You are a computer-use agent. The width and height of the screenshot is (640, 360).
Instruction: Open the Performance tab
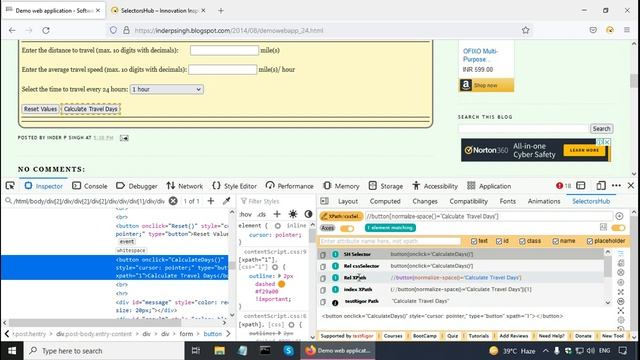(x=289, y=186)
